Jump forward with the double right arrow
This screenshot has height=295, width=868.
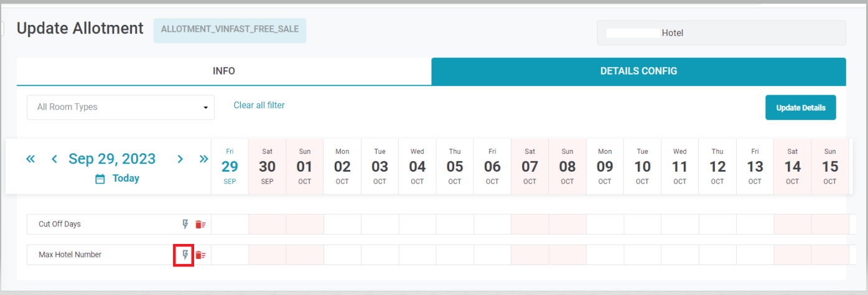[203, 159]
